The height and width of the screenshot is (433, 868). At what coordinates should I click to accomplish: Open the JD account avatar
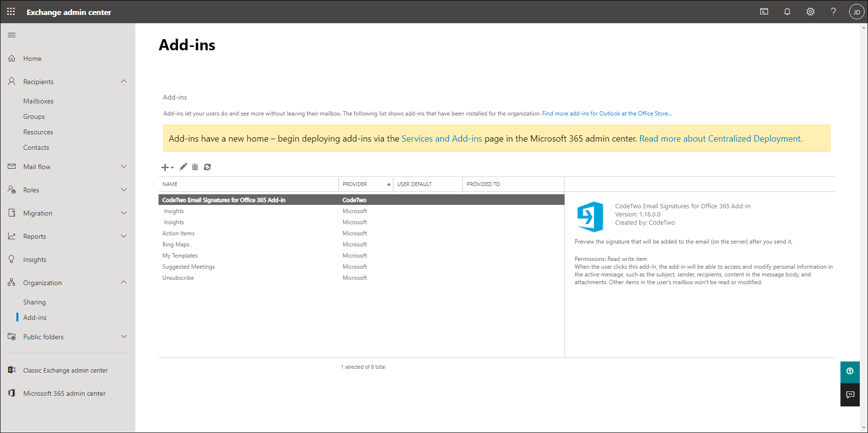(x=857, y=12)
